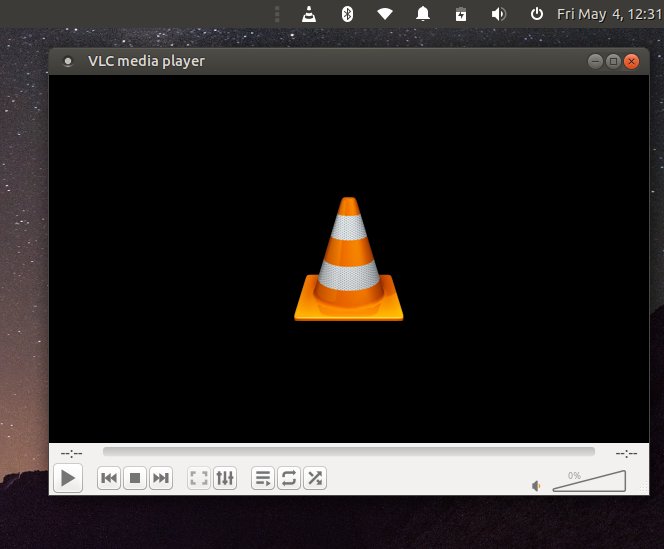This screenshot has width=664, height=549.
Task: Click the elapsed time label
Action: tap(71, 454)
